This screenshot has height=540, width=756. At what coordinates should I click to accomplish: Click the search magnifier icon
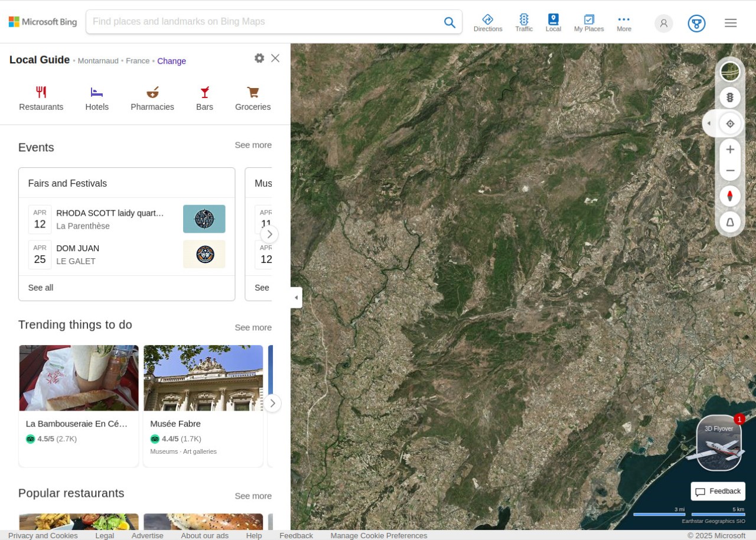pos(449,22)
